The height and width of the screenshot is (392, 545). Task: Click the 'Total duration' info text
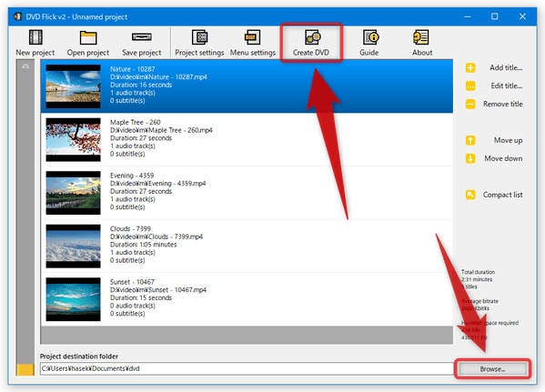(478, 272)
